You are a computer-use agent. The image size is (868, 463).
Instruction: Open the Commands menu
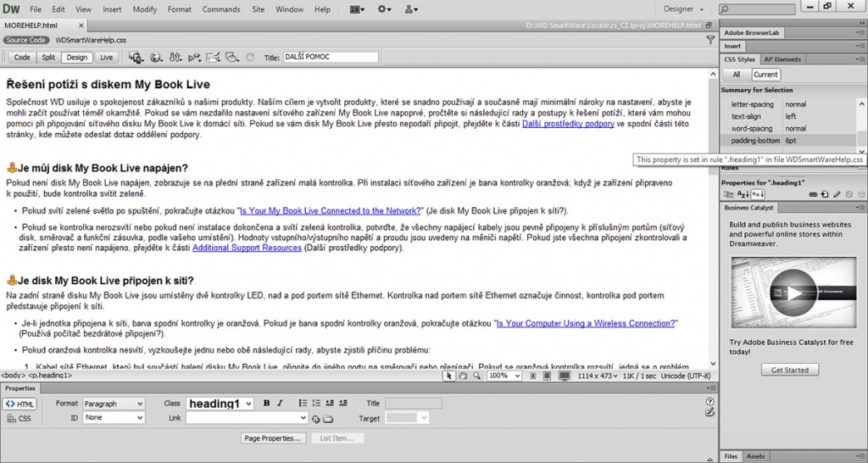(221, 9)
